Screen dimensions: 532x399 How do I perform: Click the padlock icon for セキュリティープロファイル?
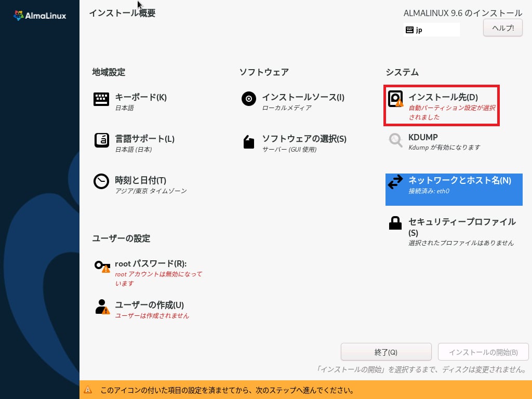click(x=395, y=223)
